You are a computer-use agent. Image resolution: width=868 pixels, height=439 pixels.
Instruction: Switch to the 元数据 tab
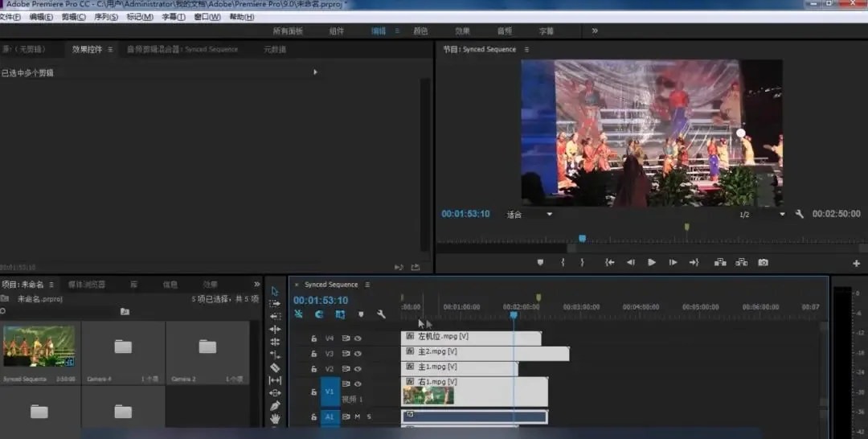274,50
